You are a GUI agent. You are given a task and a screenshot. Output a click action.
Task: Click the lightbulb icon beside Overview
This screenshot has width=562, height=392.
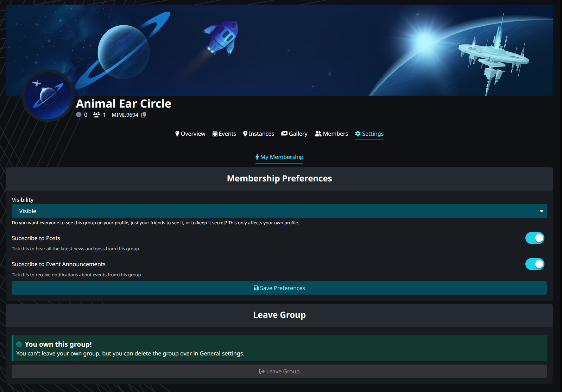(177, 134)
